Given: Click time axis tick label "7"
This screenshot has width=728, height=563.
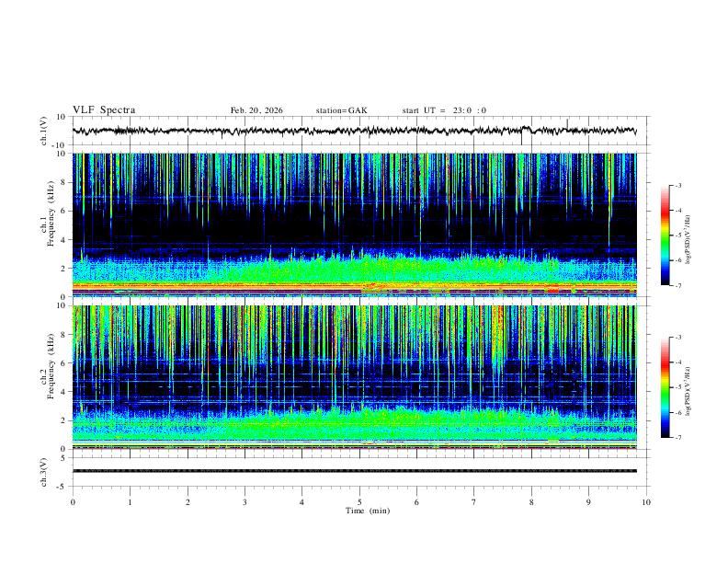Looking at the screenshot, I should pos(474,502).
